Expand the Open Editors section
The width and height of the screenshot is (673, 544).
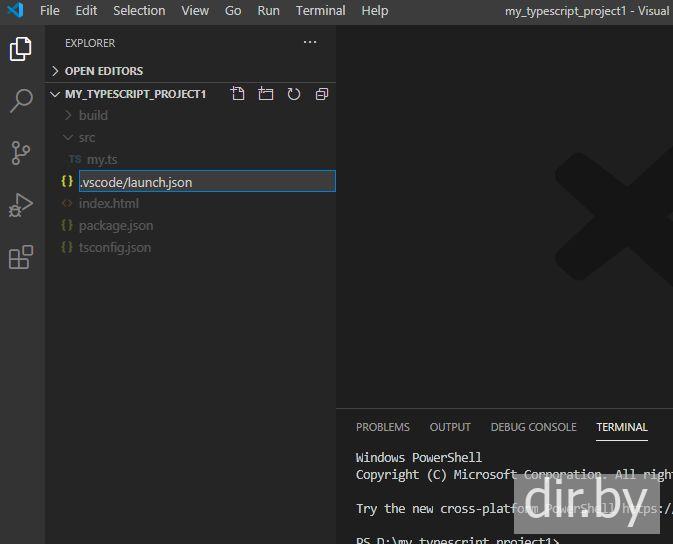click(103, 71)
